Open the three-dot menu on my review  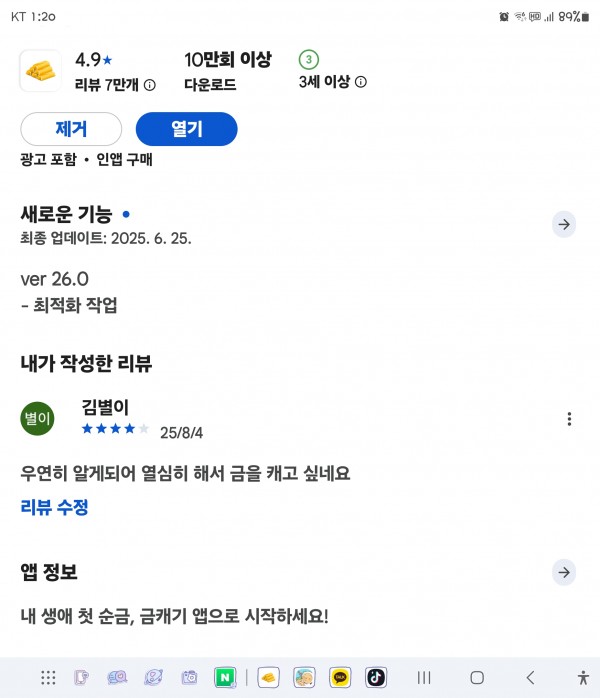click(569, 419)
